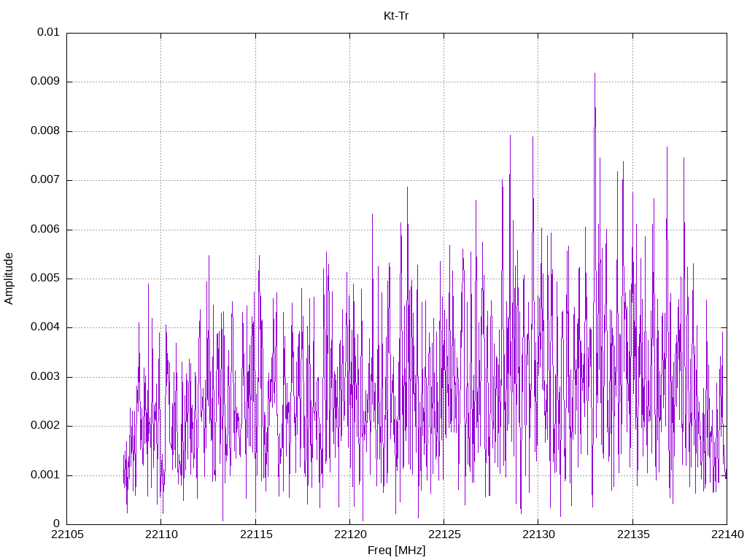Click the 22125 x-axis tick label
The height and width of the screenshot is (560, 747).
pyautogui.click(x=444, y=534)
